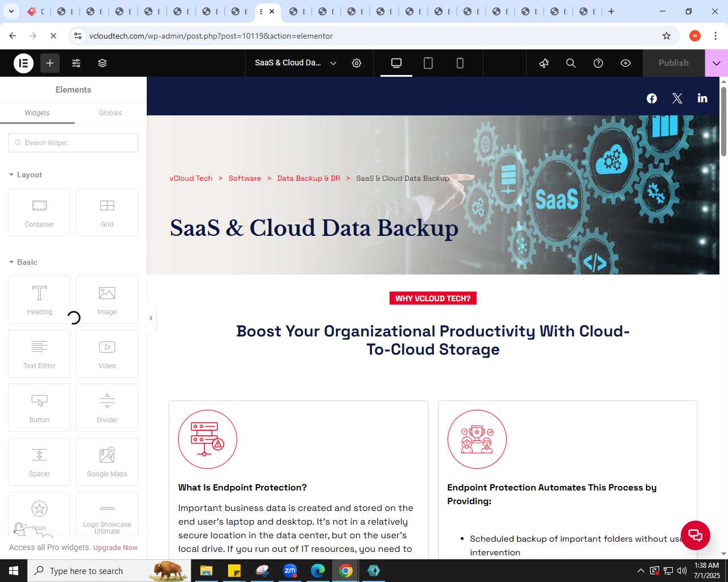Click the vCloud Tech breadcrumb link
This screenshot has width=728, height=582.
[x=191, y=178]
